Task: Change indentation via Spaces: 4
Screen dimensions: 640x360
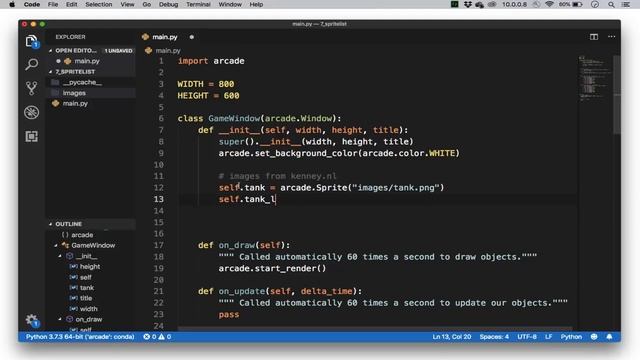Action: 494,337
